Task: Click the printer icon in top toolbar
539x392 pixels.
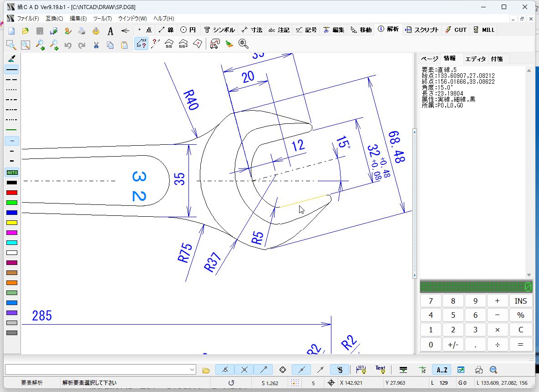Action: click(x=82, y=31)
